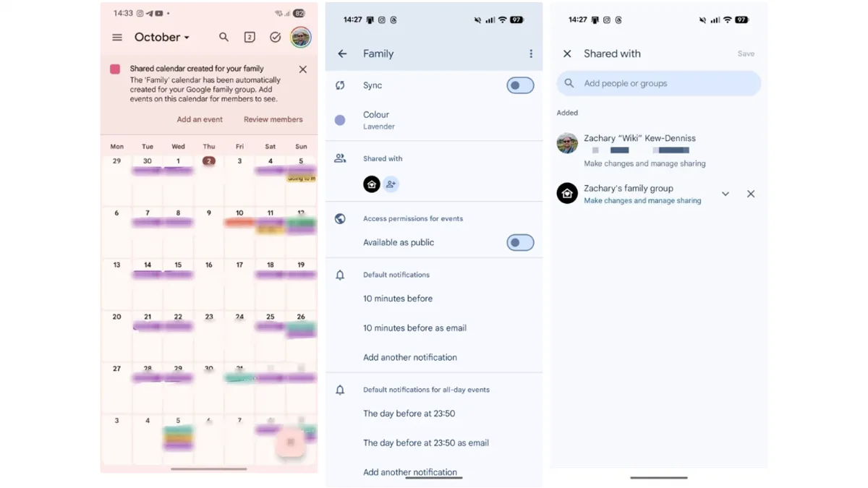The height and width of the screenshot is (488, 868).
Task: Open three-dot overflow menu in Family
Action: point(531,53)
